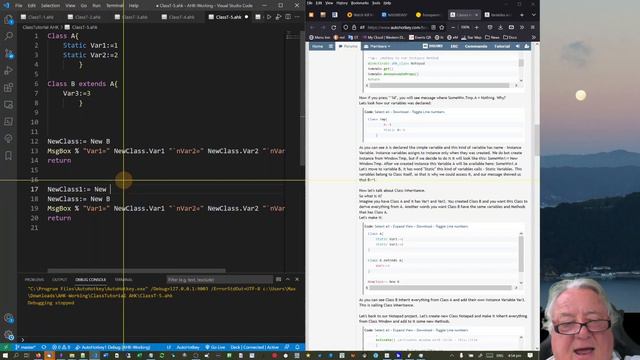Switch to the ClassT-1.ahk editor tab
Screen dimensions: 640x360
[38, 17]
